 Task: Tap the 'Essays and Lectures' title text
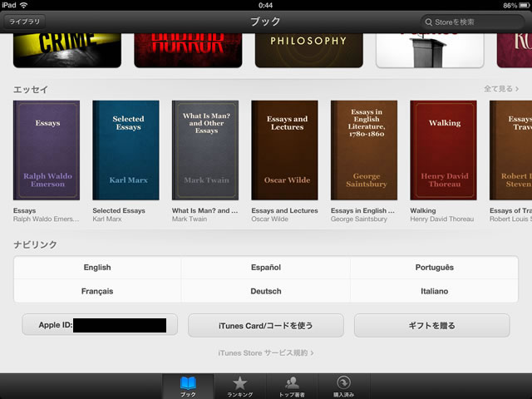[x=284, y=210]
